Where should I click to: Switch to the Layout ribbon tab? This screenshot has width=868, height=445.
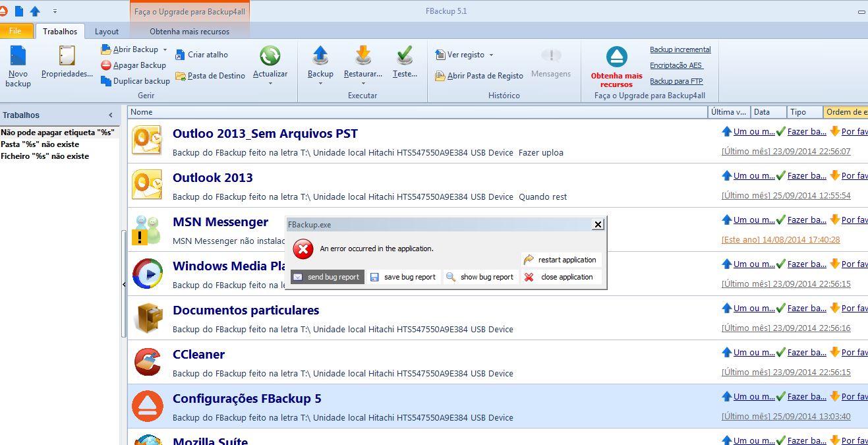107,31
